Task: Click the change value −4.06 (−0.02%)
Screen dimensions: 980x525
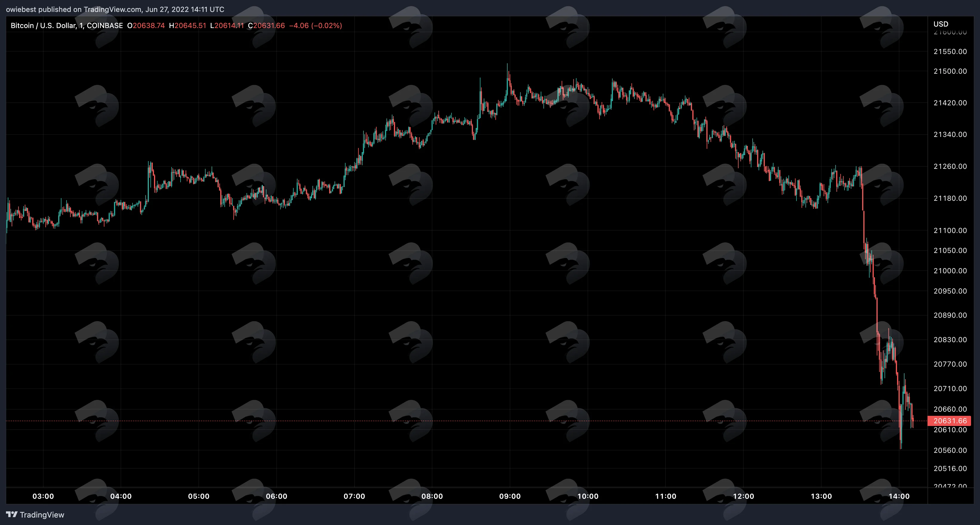Action: coord(315,25)
